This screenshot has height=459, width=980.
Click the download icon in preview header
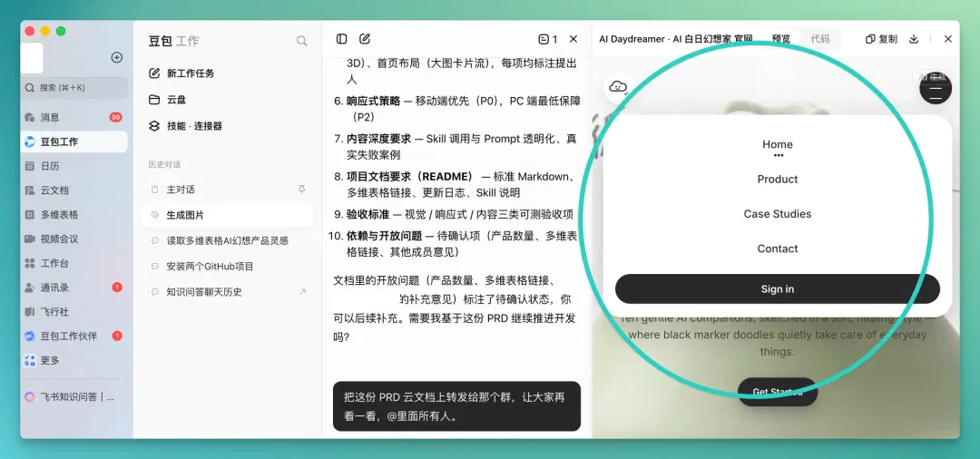click(914, 39)
